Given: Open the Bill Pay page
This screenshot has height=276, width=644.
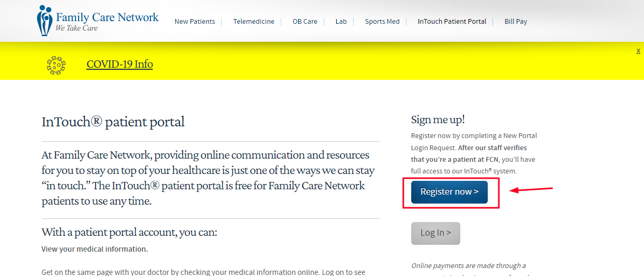Looking at the screenshot, I should tap(516, 22).
